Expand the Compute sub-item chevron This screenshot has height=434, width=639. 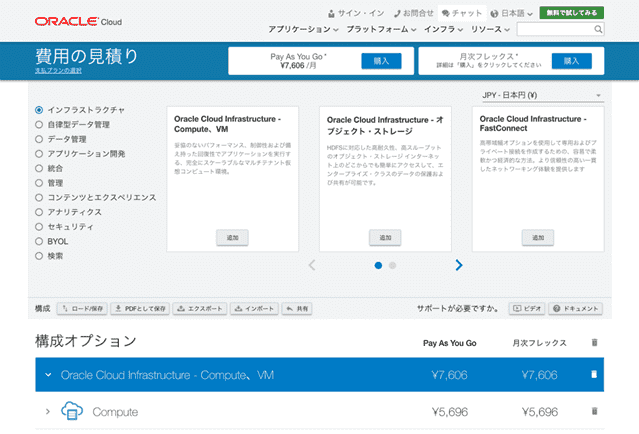[x=48, y=412]
